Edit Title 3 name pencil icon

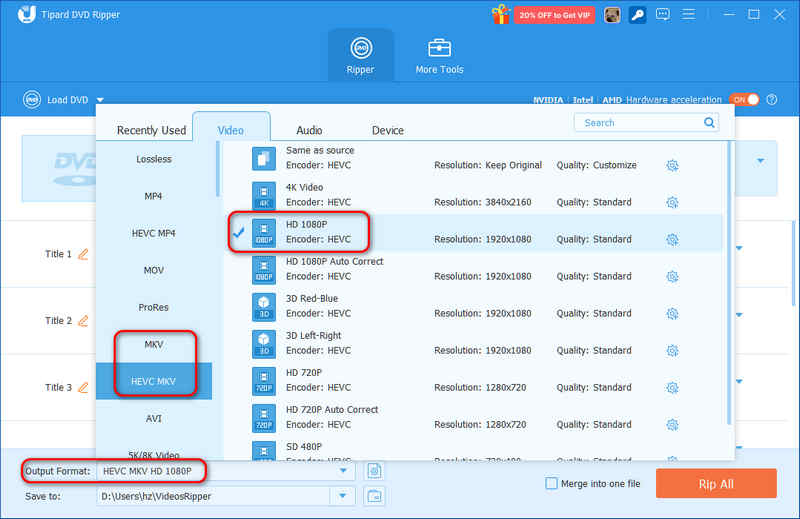tap(83, 387)
